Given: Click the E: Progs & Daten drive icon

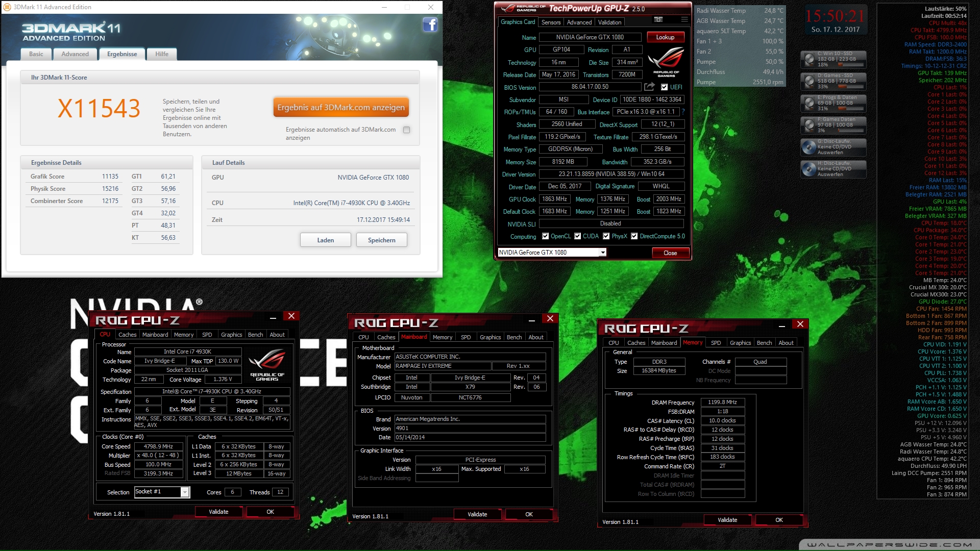Looking at the screenshot, I should point(810,103).
